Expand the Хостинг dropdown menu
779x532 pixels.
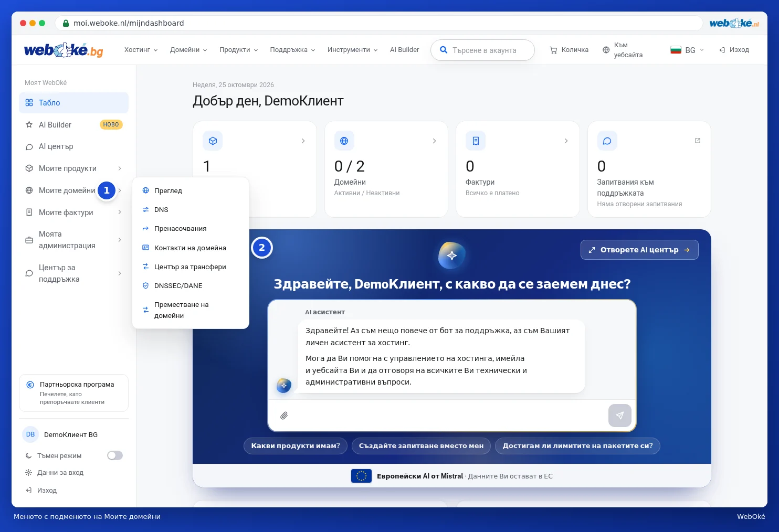tap(141, 50)
